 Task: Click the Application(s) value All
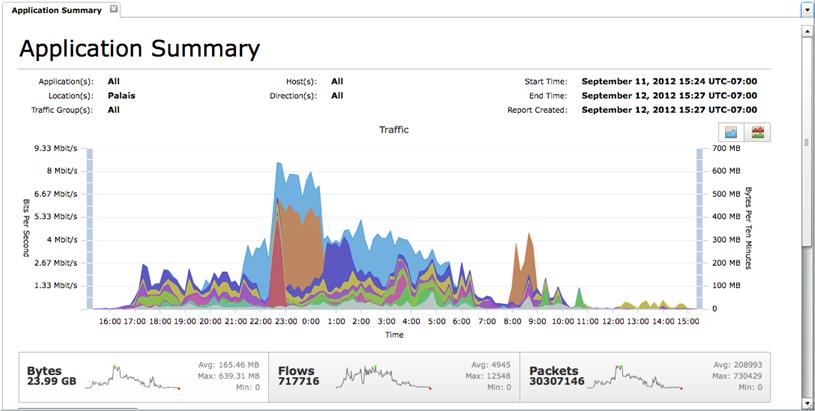pyautogui.click(x=113, y=81)
